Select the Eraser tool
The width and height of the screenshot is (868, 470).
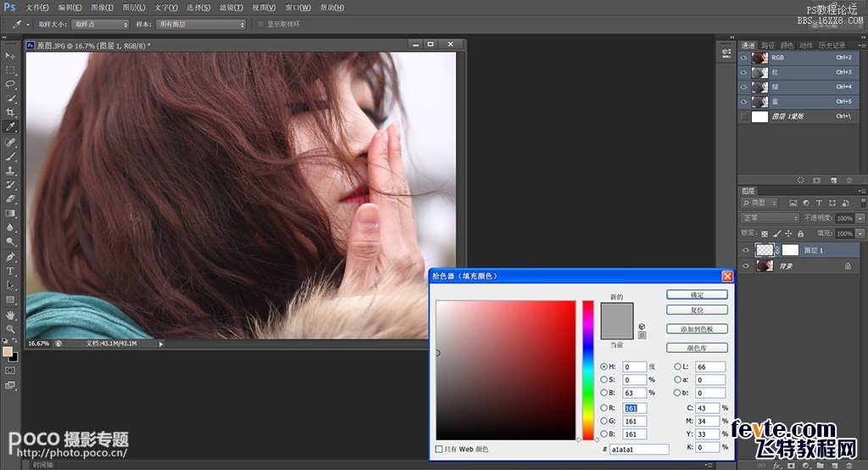click(10, 199)
